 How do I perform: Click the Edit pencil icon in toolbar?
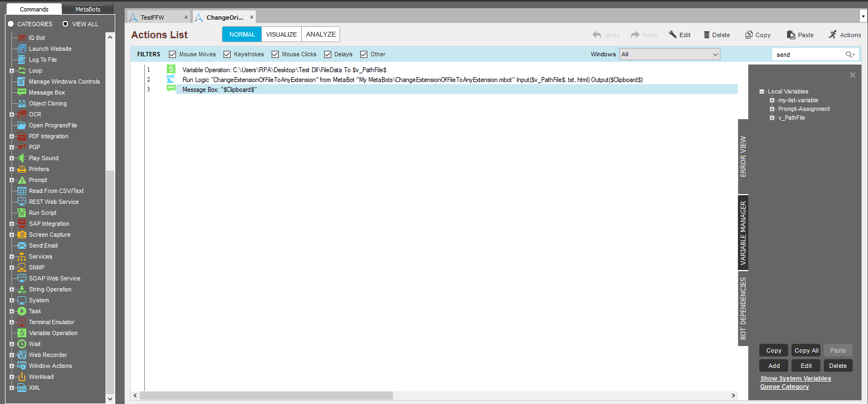point(673,34)
